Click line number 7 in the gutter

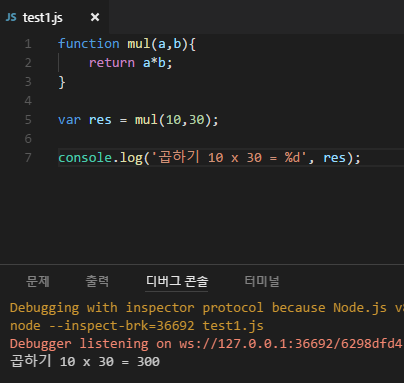click(28, 158)
